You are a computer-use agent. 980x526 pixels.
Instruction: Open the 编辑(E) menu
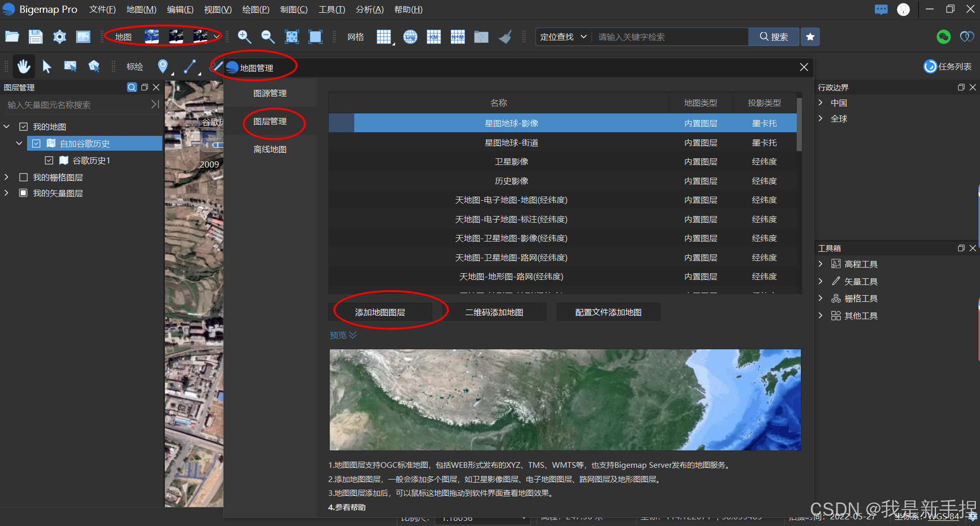pyautogui.click(x=180, y=10)
